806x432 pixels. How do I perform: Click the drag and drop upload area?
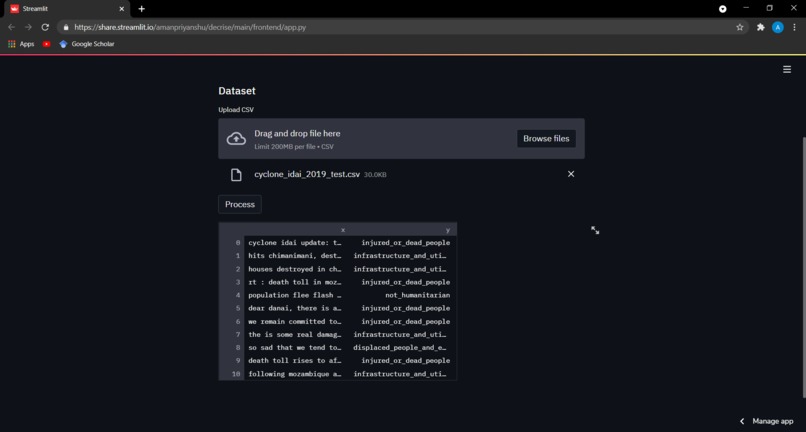[x=401, y=138]
